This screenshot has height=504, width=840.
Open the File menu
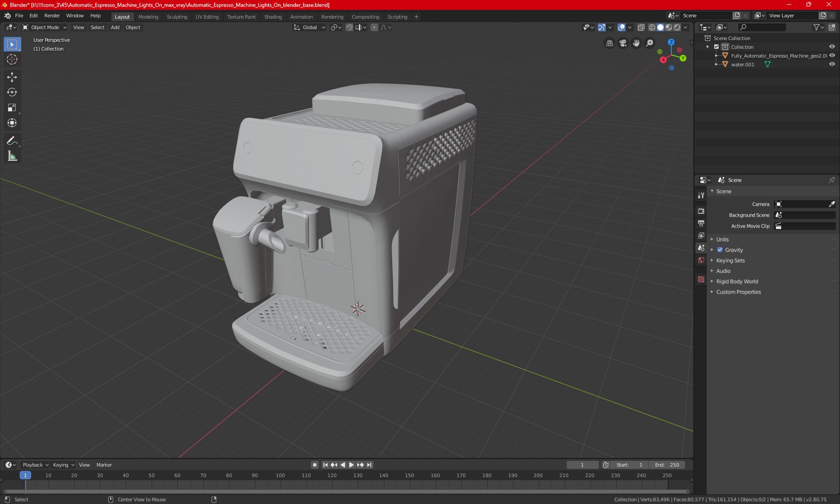(x=19, y=16)
